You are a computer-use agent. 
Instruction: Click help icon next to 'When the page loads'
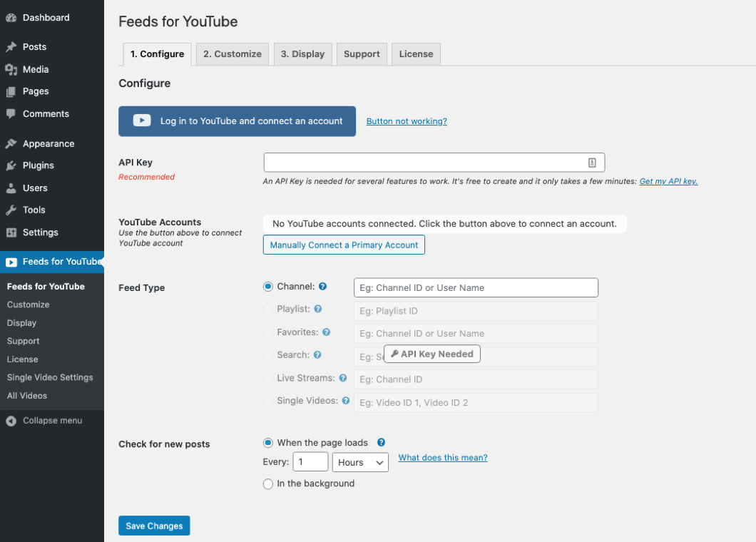click(x=381, y=443)
